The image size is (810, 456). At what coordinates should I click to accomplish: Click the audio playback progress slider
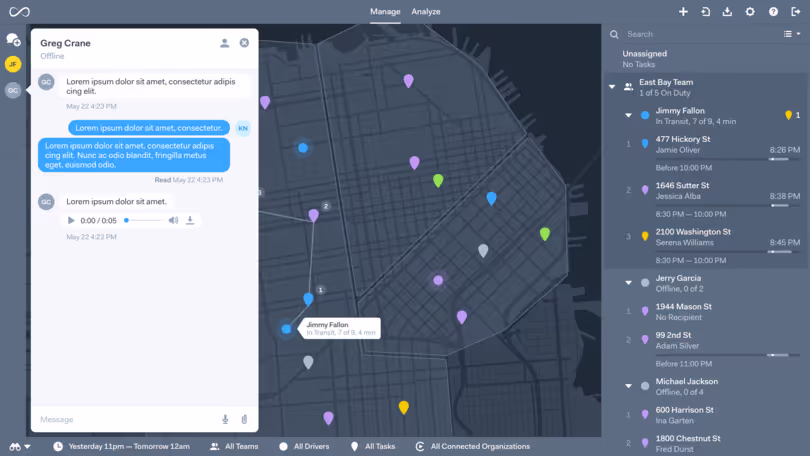(144, 220)
